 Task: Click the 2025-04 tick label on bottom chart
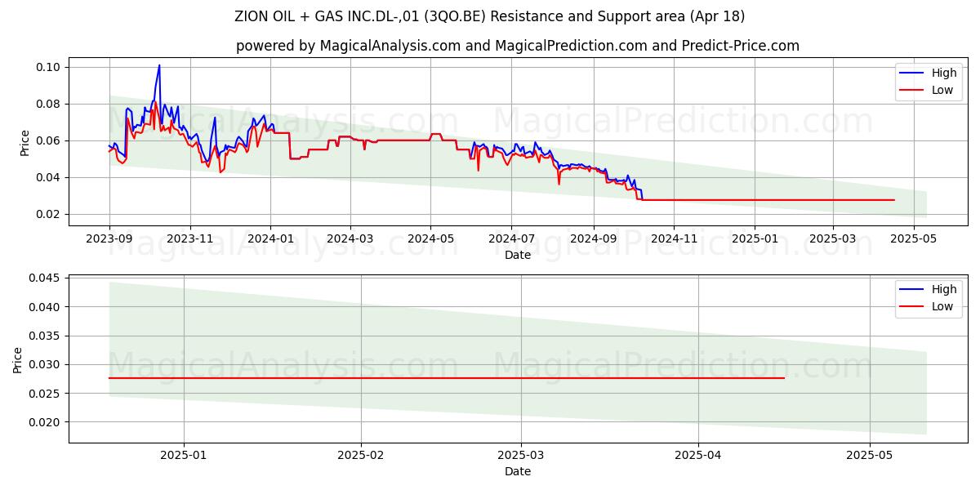pyautogui.click(x=698, y=454)
